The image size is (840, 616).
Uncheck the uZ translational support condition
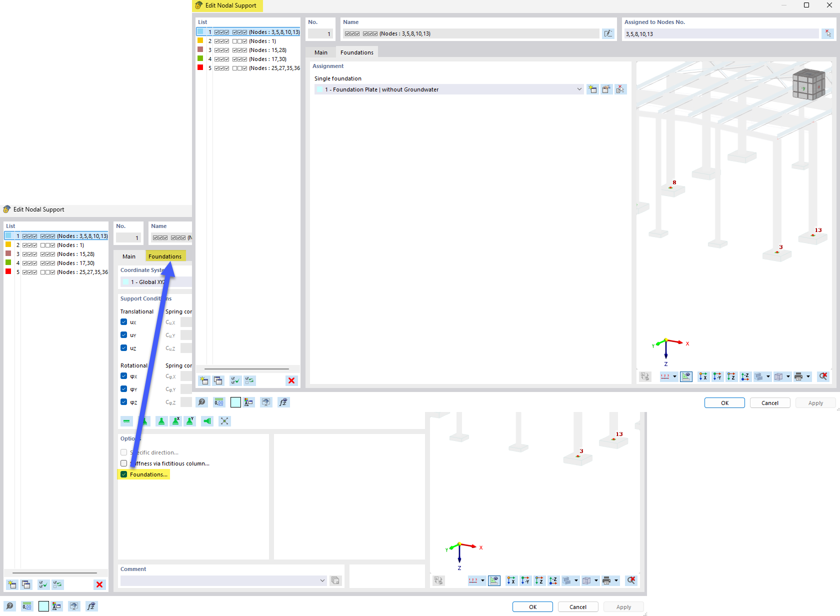pyautogui.click(x=124, y=347)
